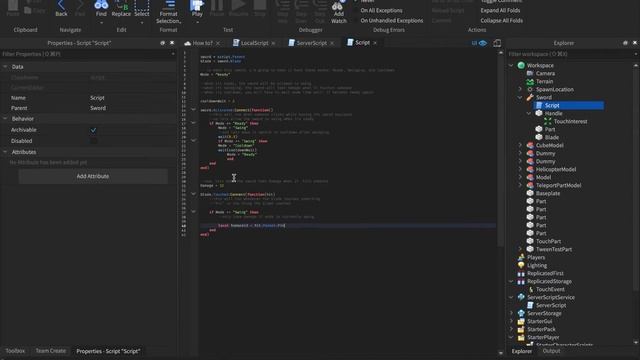Switch to the ServerScript tab
Viewport: 640px width, 360px height.
point(311,43)
